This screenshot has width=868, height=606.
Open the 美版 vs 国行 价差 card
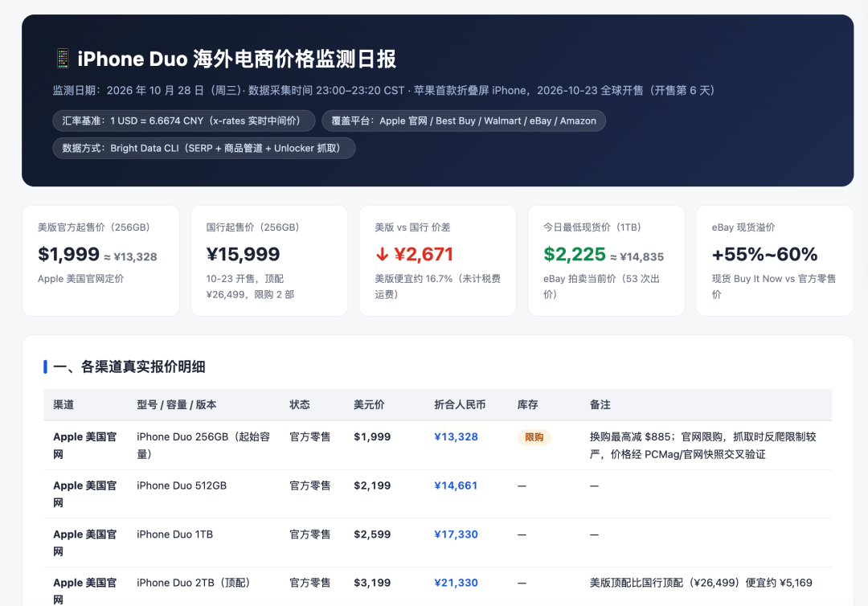point(438,260)
